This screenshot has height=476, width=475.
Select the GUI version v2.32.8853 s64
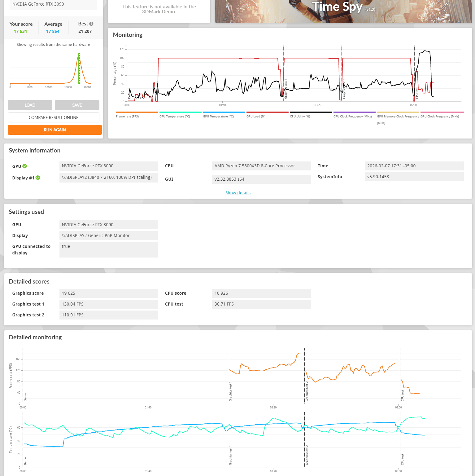pos(261,179)
